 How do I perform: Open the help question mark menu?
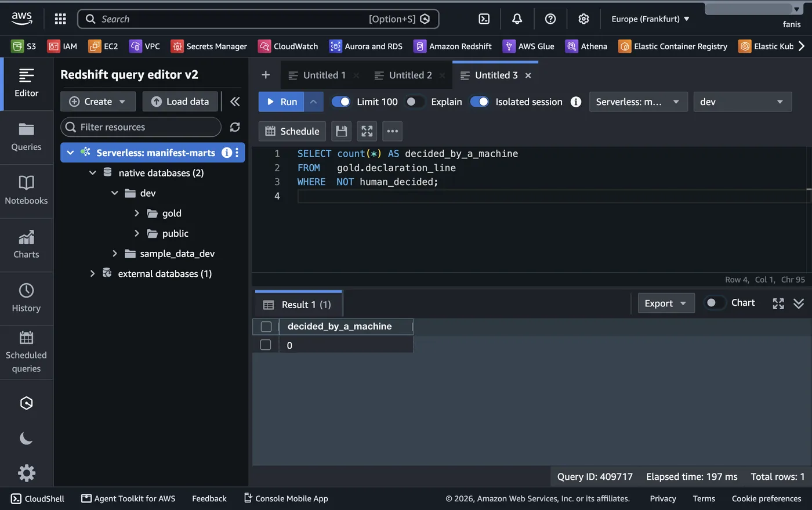[x=550, y=19]
